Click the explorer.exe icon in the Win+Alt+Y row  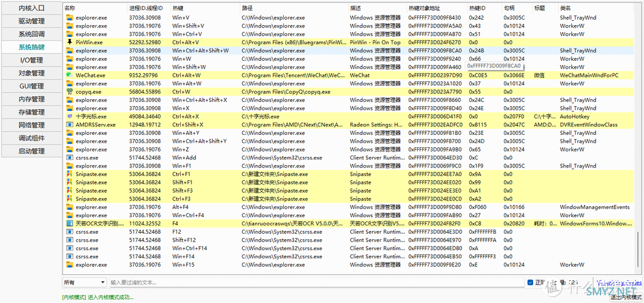click(x=69, y=132)
